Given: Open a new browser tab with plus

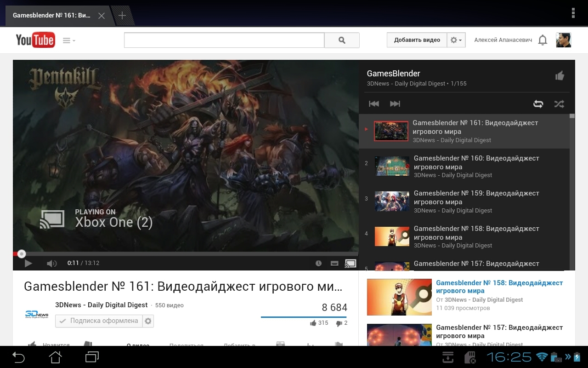Looking at the screenshot, I should click(122, 16).
